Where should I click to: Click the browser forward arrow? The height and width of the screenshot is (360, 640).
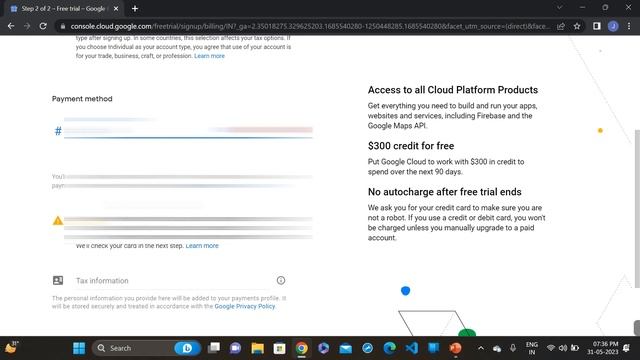[x=27, y=26]
